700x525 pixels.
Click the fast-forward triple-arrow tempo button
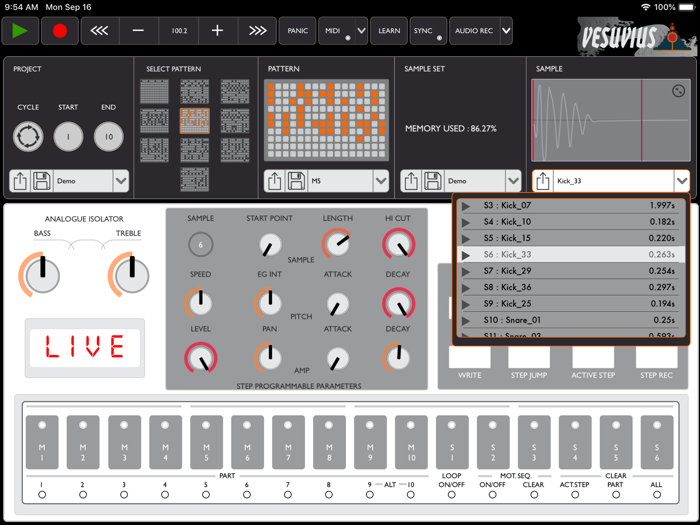[x=257, y=31]
